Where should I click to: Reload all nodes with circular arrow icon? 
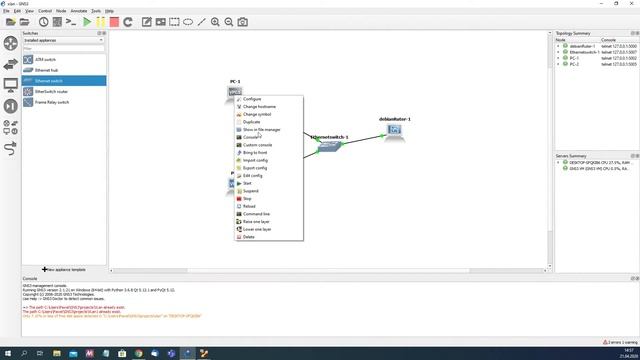tap(128, 22)
